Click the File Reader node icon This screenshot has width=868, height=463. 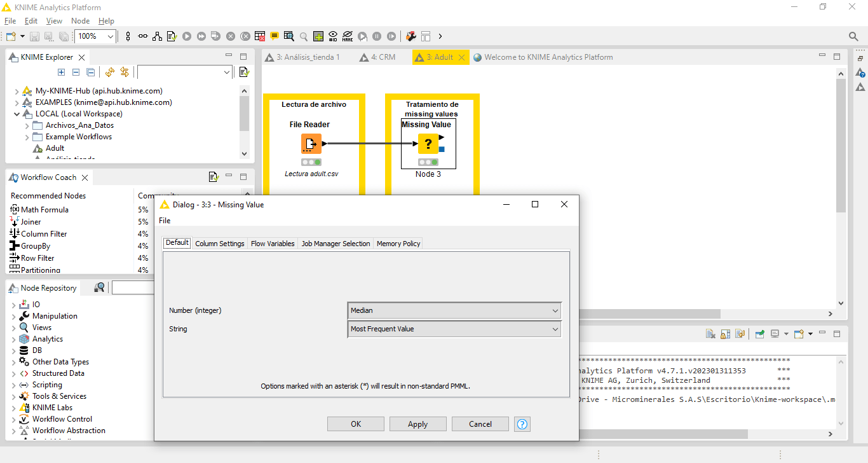click(x=311, y=144)
